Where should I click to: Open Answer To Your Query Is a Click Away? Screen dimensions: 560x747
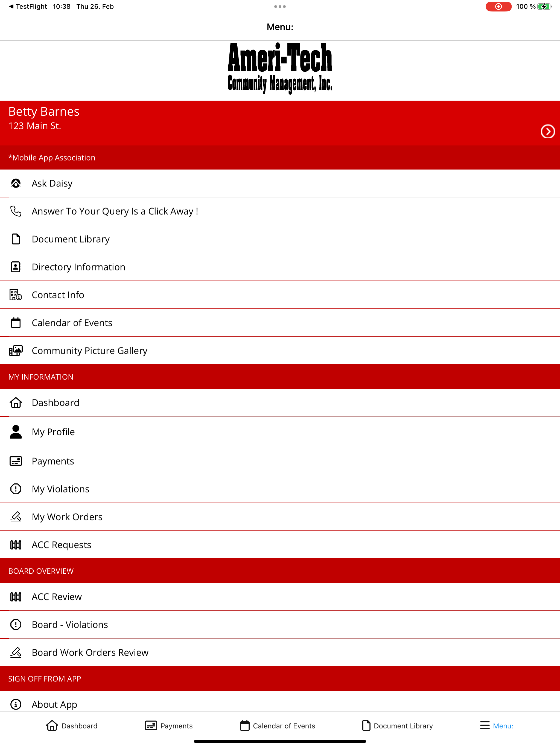280,211
